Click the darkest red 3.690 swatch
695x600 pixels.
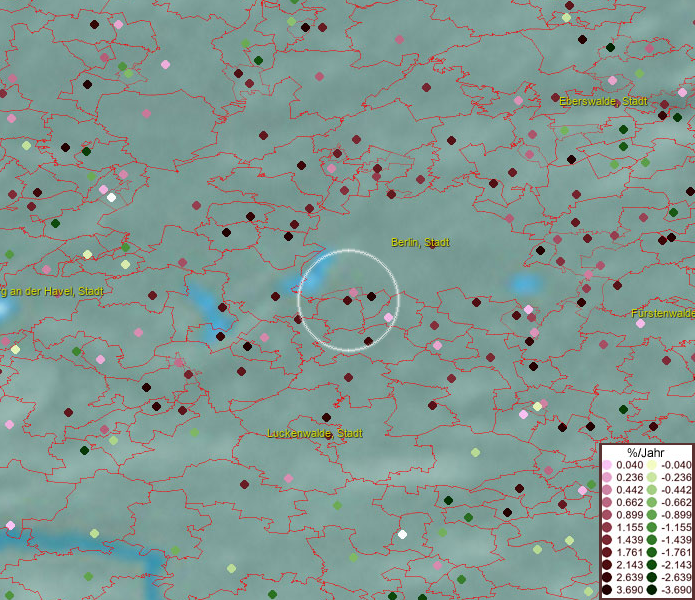pyautogui.click(x=607, y=590)
